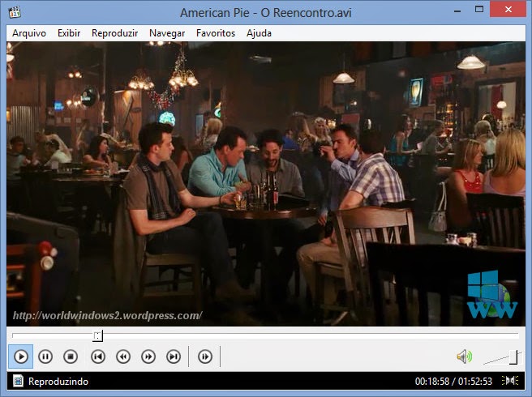
Task: Click the Play button
Action: click(x=21, y=356)
